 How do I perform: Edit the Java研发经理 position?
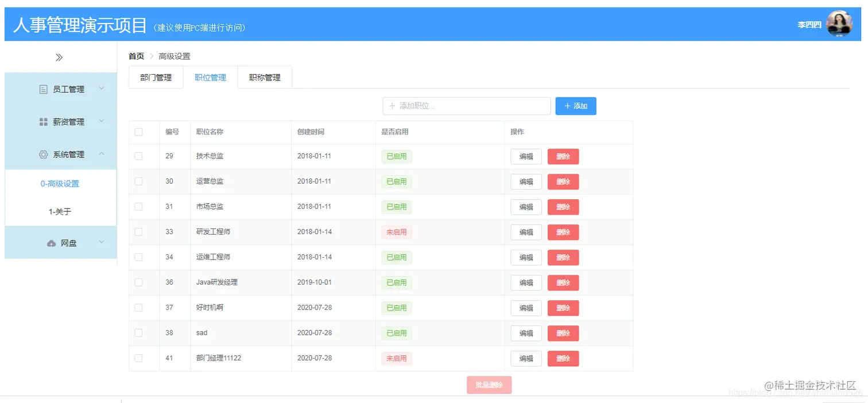526,283
